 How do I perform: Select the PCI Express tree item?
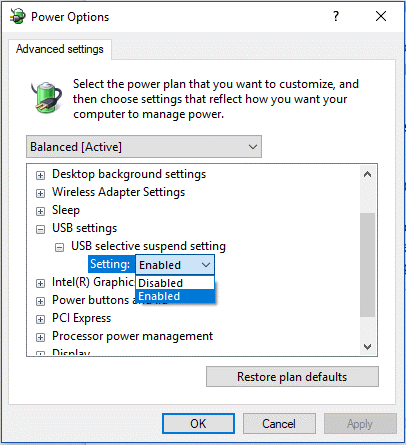pyautogui.click(x=81, y=318)
